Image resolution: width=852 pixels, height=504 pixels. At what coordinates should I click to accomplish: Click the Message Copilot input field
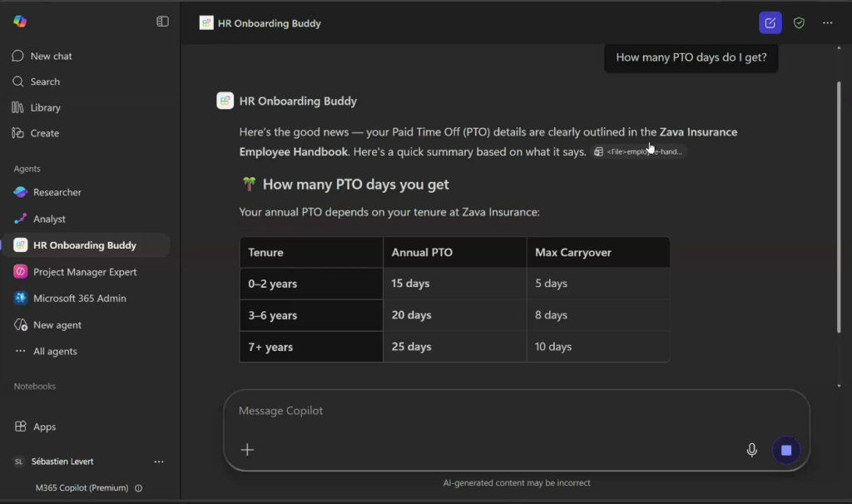[x=499, y=411]
